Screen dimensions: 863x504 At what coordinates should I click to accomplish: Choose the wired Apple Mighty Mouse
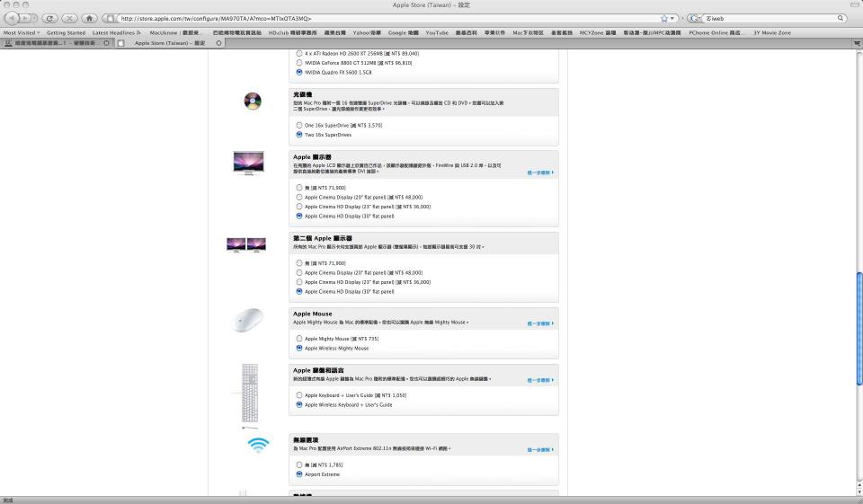298,339
